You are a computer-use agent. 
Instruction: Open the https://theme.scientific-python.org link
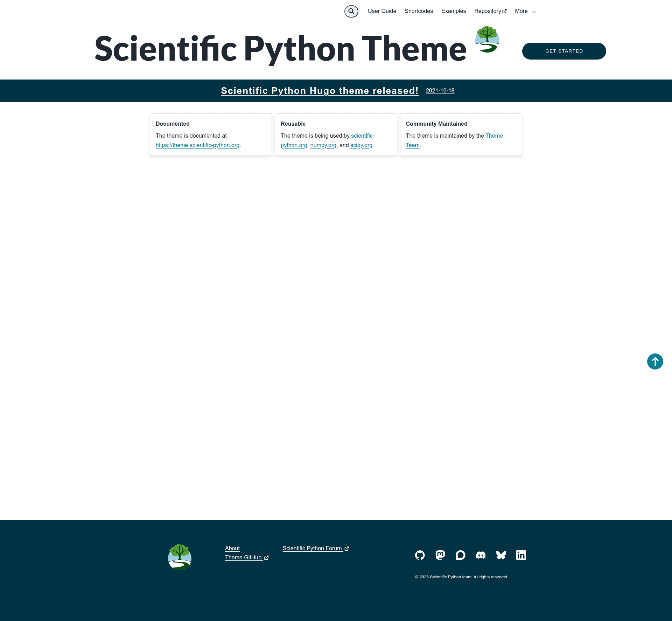tap(197, 145)
